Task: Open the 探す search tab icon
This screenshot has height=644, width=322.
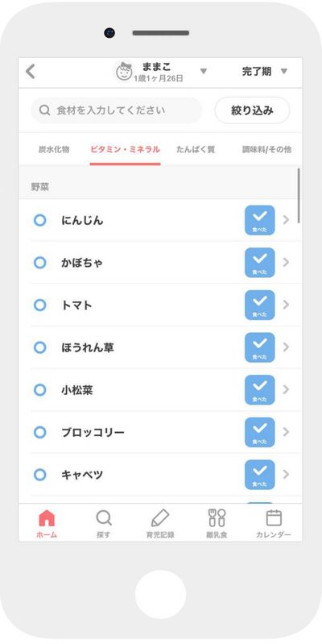Action: (x=104, y=518)
